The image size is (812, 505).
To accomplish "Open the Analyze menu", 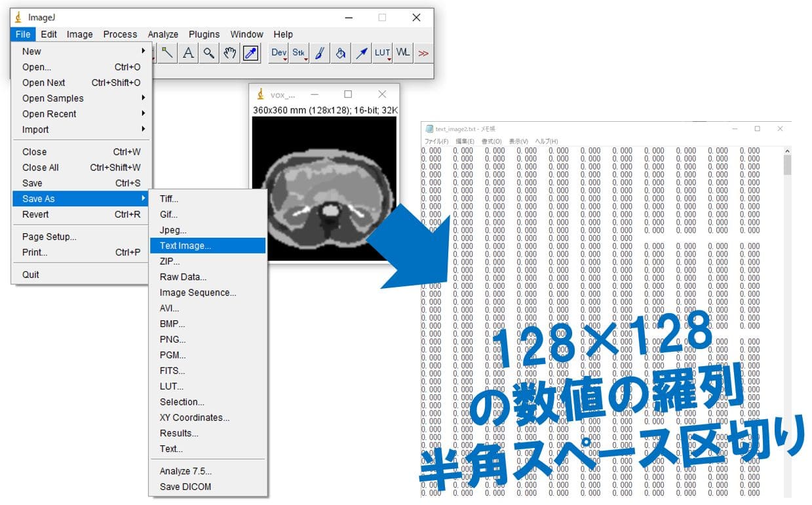I will [163, 34].
